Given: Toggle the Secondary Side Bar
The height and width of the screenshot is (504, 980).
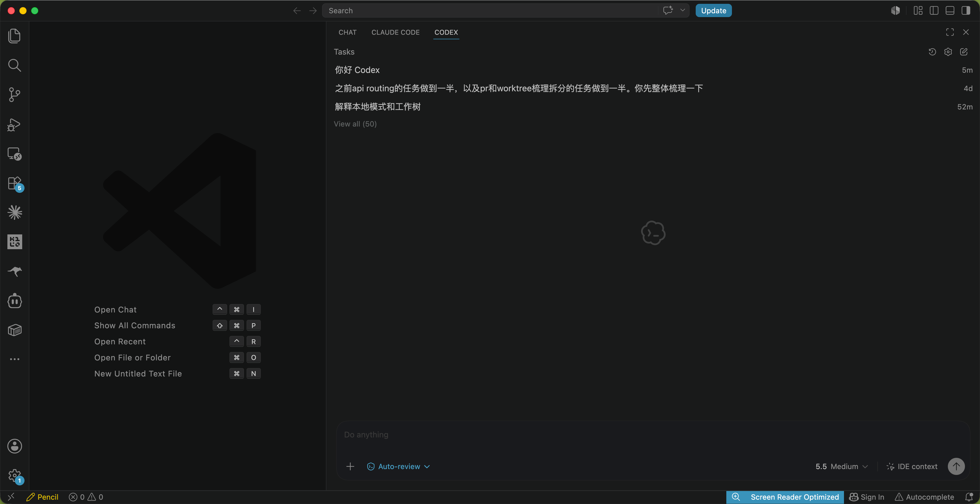Looking at the screenshot, I should pos(966,11).
